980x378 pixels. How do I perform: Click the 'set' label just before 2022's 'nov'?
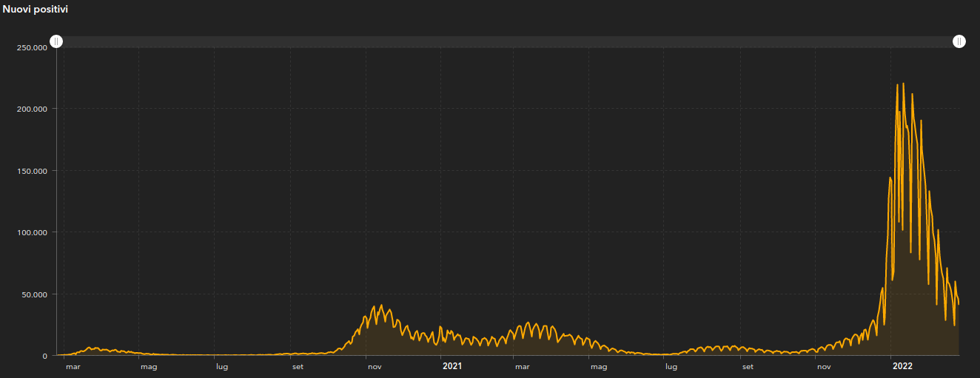pyautogui.click(x=748, y=366)
